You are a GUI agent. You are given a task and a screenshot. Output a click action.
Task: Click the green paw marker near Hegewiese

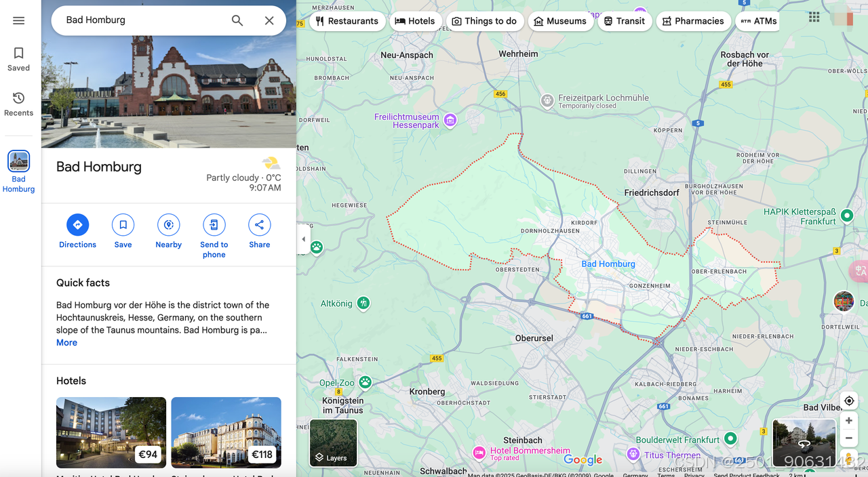[317, 247]
